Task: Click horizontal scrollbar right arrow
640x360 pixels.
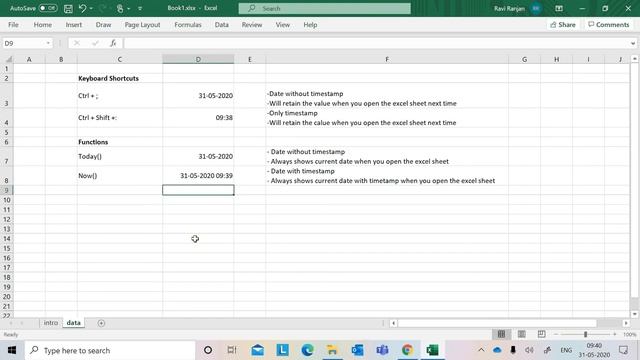Action: (x=626, y=323)
